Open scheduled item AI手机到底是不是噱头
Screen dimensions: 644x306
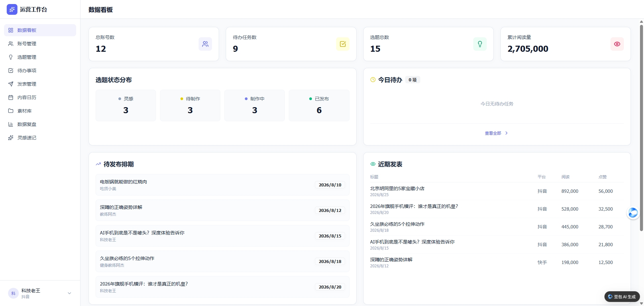click(x=222, y=236)
